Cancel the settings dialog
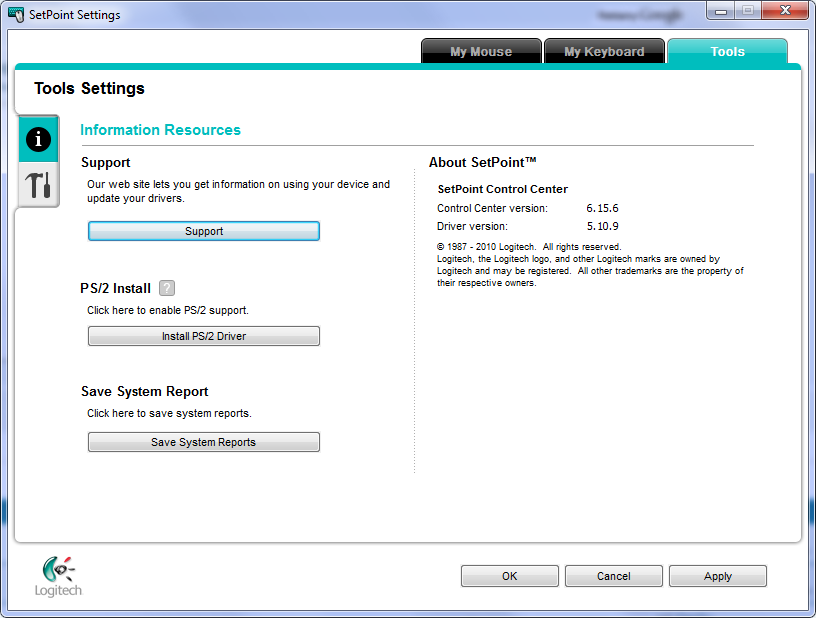This screenshot has width=816, height=618. 614,576
